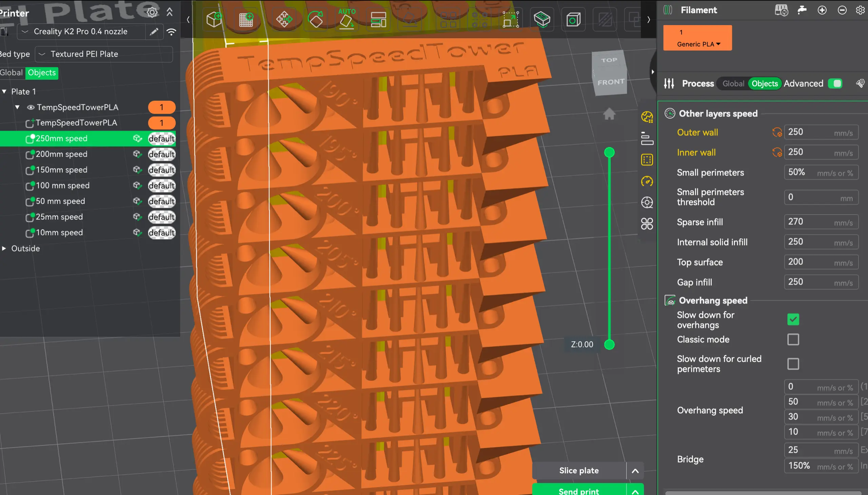Image resolution: width=868 pixels, height=495 pixels.
Task: Open printer settings gear icon
Action: click(x=152, y=13)
